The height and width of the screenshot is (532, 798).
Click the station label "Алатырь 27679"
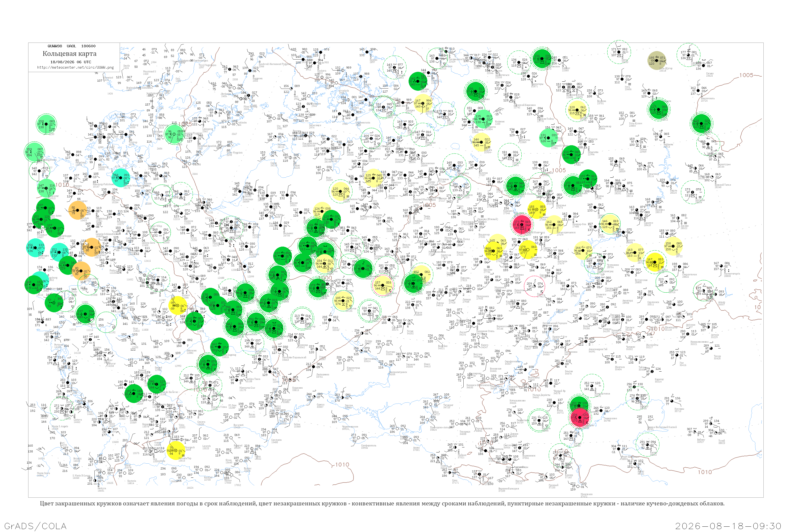562,262
